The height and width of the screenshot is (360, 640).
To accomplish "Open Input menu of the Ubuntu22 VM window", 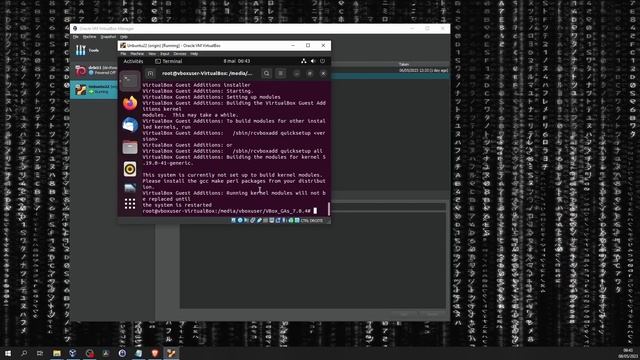I will click(165, 54).
